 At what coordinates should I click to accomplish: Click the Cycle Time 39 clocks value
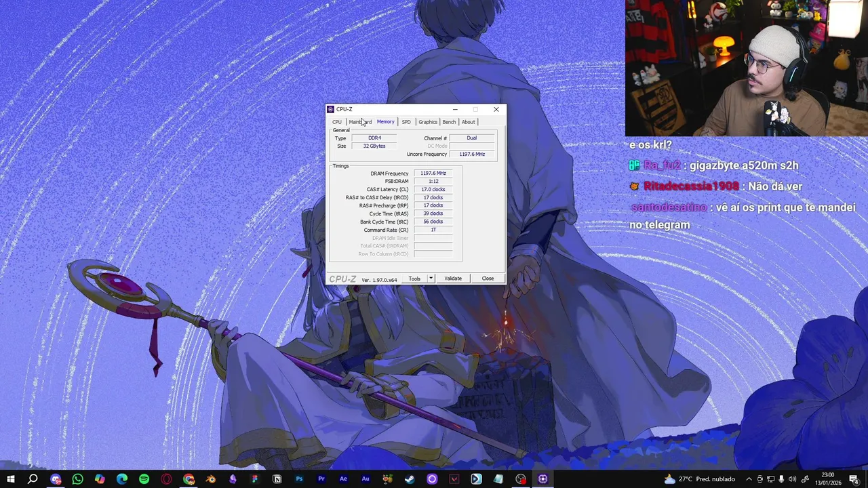pyautogui.click(x=433, y=213)
